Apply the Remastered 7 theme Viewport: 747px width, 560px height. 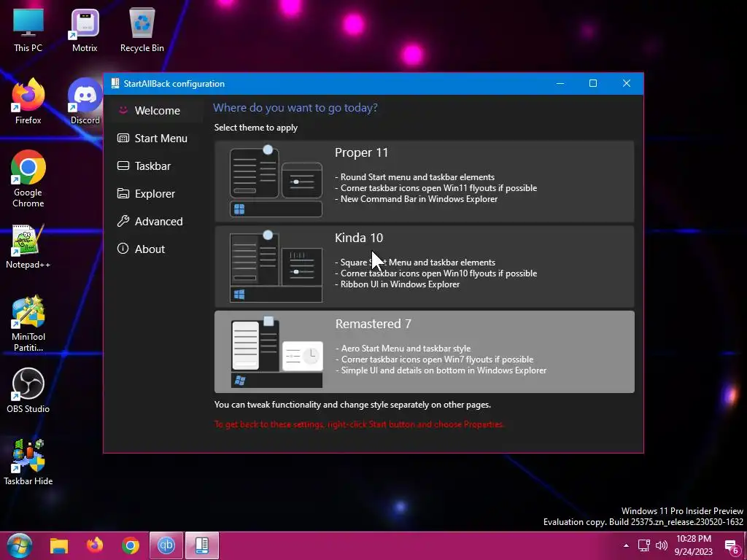click(424, 352)
